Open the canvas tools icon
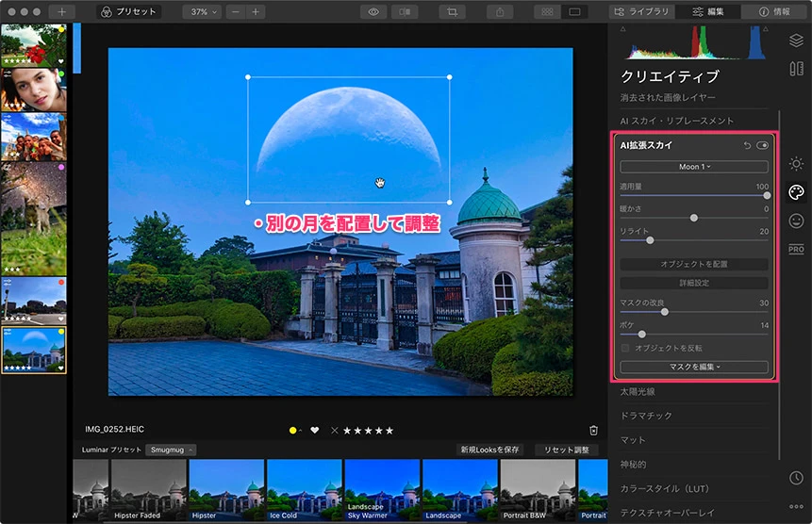Image resolution: width=812 pixels, height=524 pixels. click(796, 68)
